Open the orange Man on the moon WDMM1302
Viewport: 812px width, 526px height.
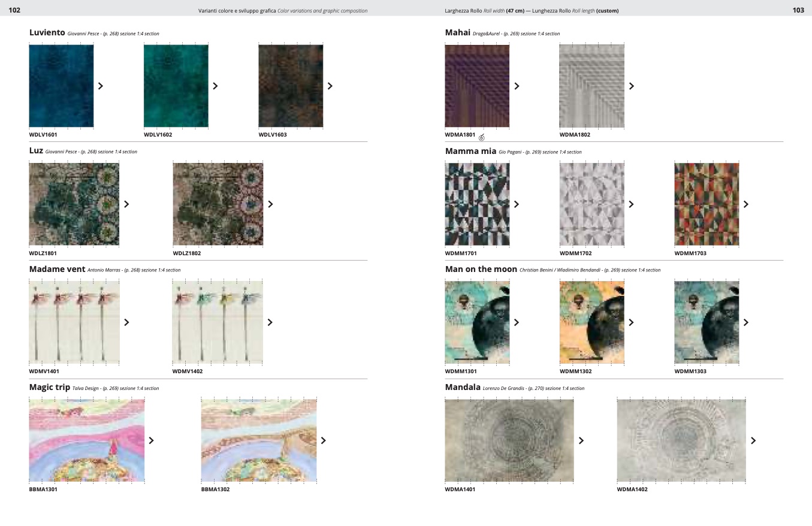pyautogui.click(x=591, y=322)
